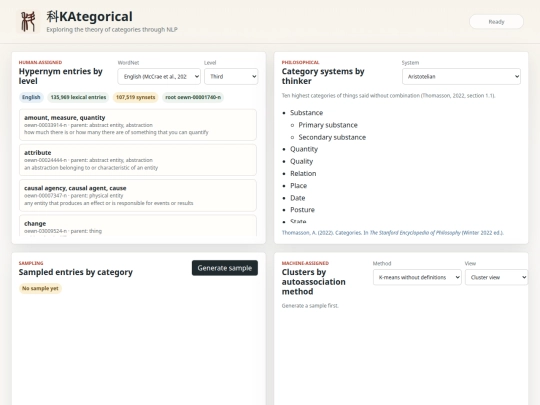Click the 'Ten highest categories' description text
This screenshot has height=405, width=540.
(388, 96)
